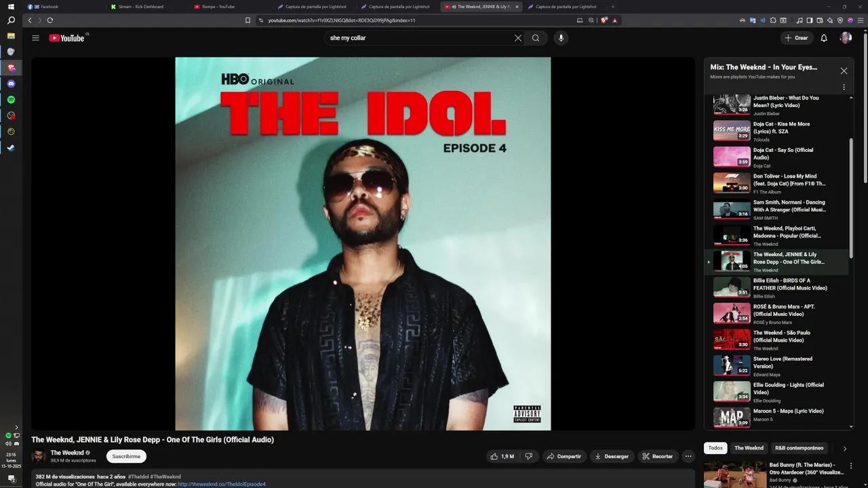Reload the page
868x488 pixels.
(x=50, y=20)
